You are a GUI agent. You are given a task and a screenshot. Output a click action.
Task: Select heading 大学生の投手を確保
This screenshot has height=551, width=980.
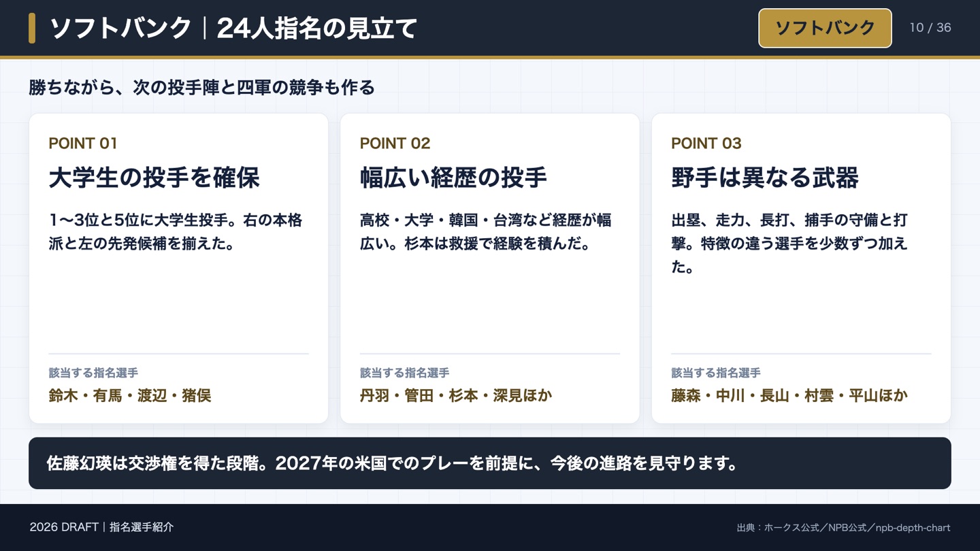(x=154, y=178)
